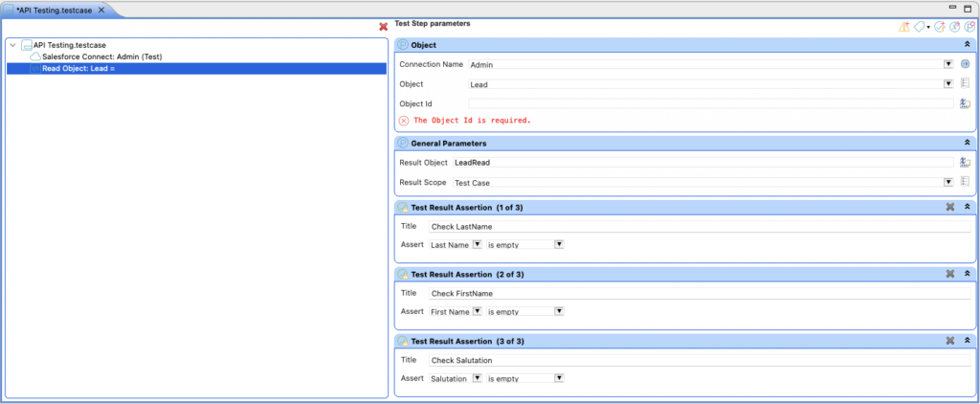Image resolution: width=980 pixels, height=404 pixels.
Task: Select API Testing.testcase in the tree
Action: 69,45
